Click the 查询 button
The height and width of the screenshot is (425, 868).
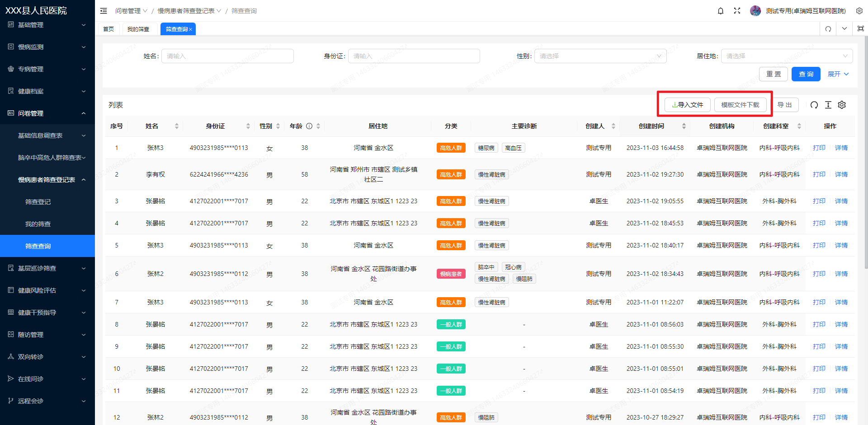click(x=806, y=74)
